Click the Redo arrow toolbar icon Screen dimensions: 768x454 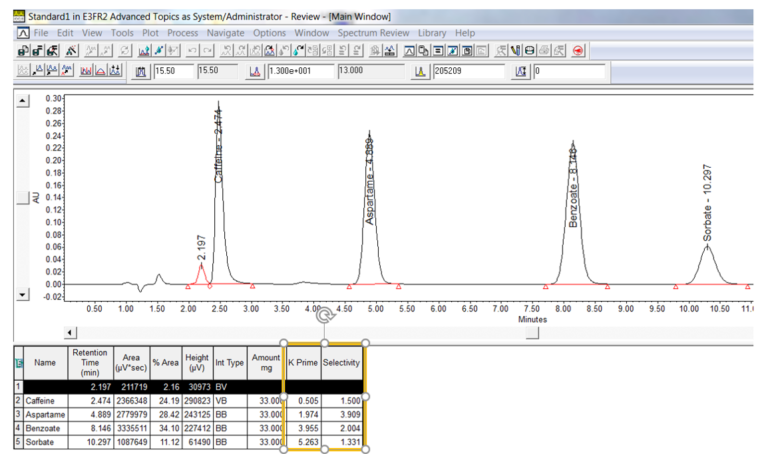coord(208,50)
